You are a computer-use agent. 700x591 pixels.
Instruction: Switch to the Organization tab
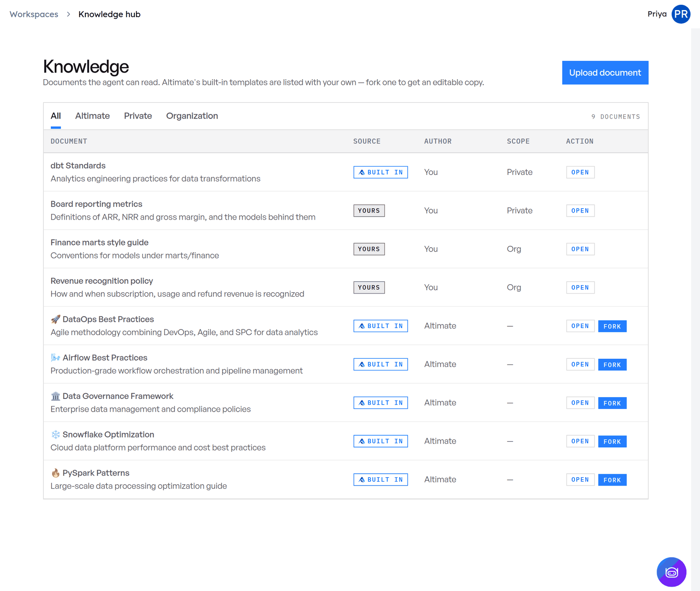(x=192, y=116)
